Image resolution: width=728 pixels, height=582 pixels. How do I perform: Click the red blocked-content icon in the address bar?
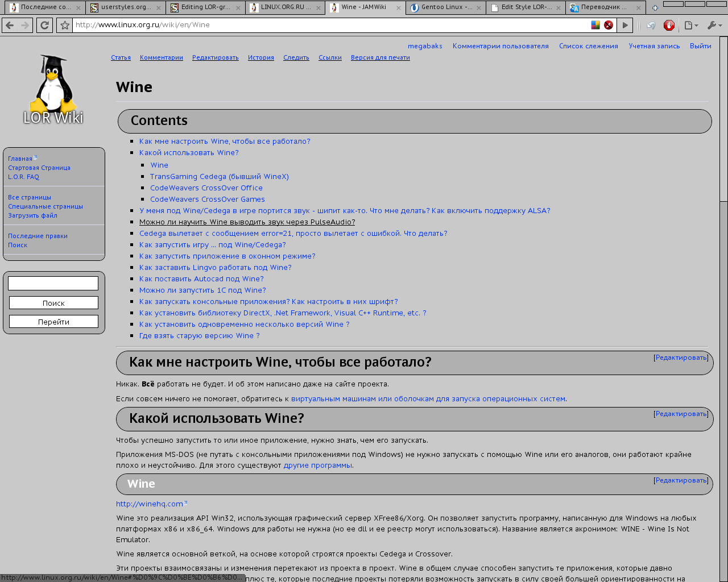point(609,25)
